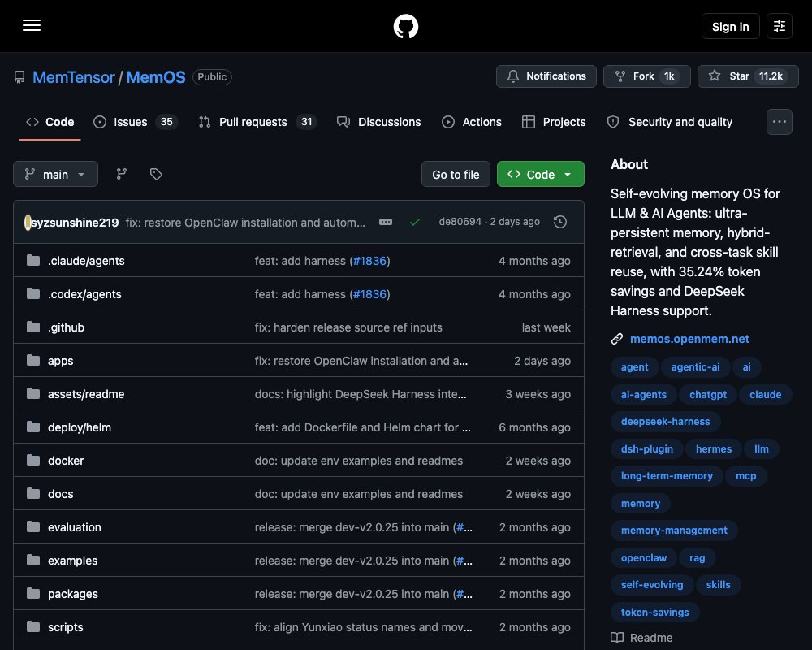Open the assets/readme folder
This screenshot has height=650, width=812.
point(86,394)
